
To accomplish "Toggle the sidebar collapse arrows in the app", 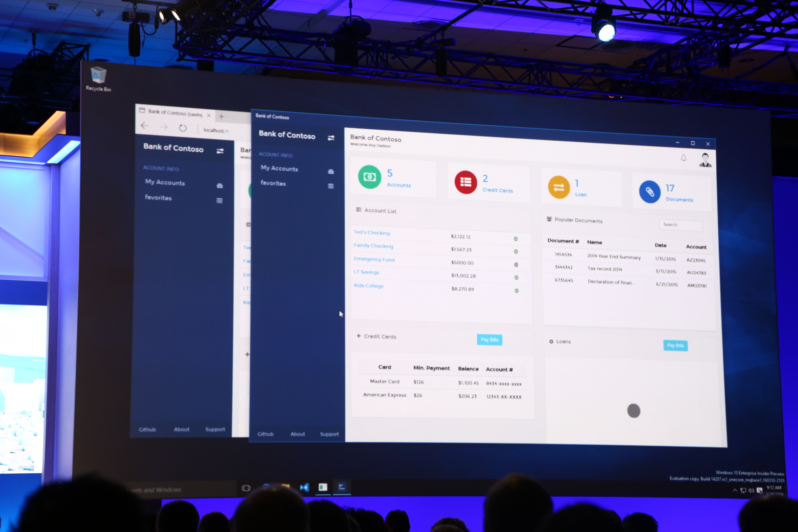I will coord(331,138).
